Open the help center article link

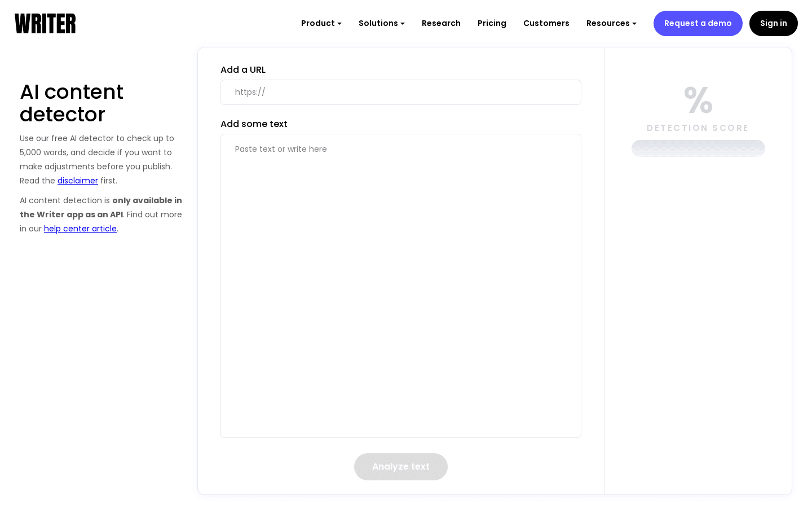pyautogui.click(x=80, y=229)
